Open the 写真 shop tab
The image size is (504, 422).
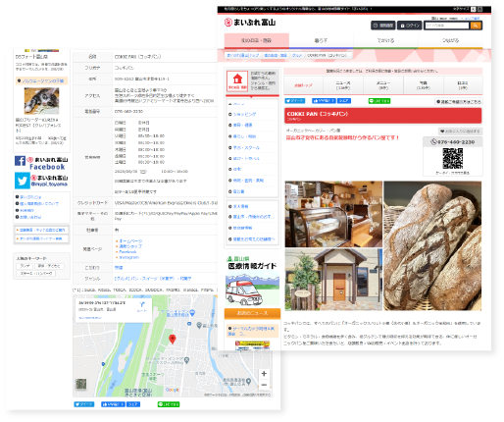[424, 85]
